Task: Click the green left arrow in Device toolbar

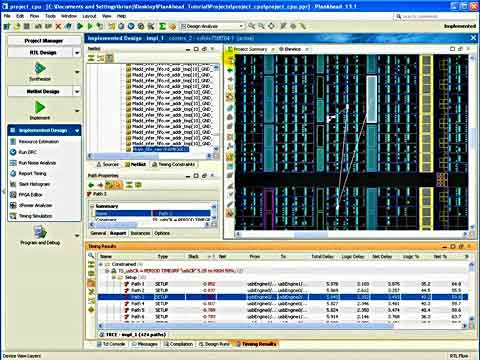Action: coord(230,70)
